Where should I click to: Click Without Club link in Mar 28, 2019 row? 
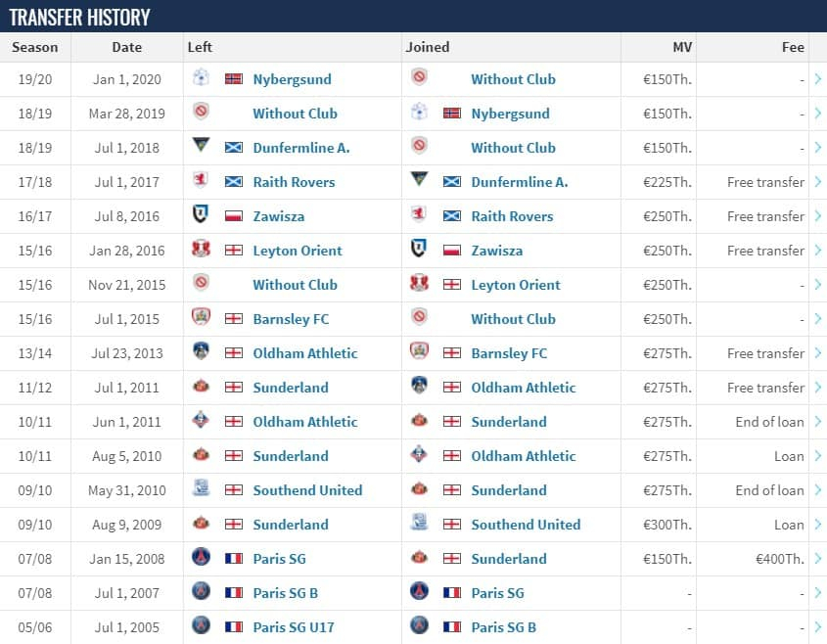click(295, 114)
